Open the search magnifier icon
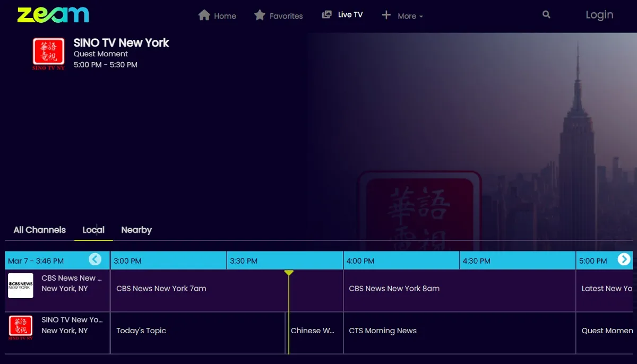The height and width of the screenshot is (364, 637). click(x=546, y=15)
